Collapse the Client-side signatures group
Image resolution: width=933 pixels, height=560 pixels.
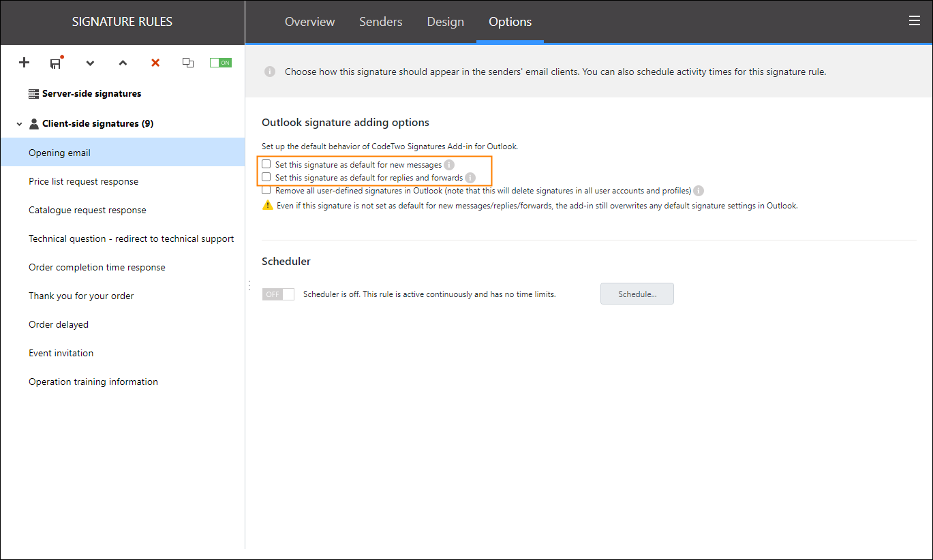click(x=19, y=124)
